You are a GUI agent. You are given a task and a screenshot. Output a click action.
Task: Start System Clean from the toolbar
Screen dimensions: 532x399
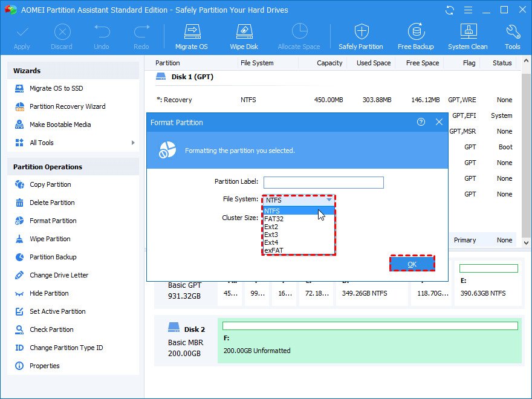(467, 36)
